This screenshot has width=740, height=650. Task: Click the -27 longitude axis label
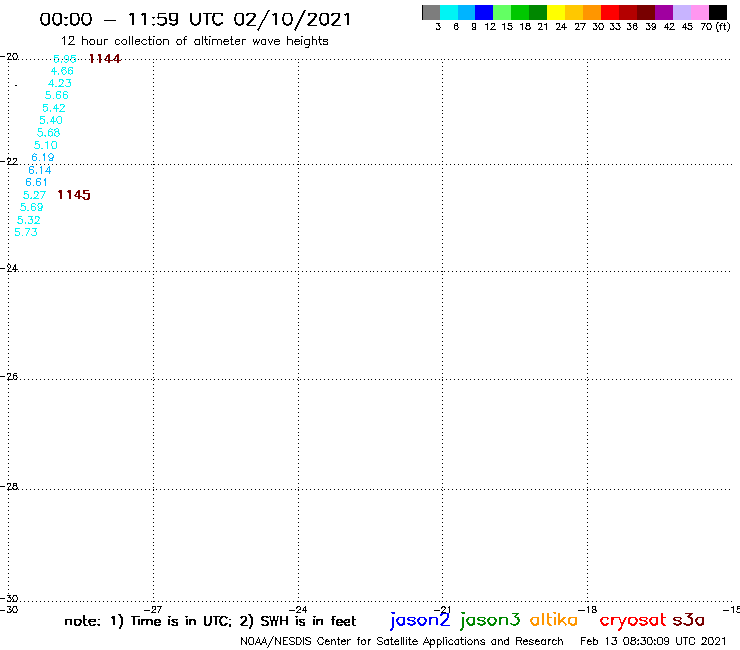[153, 609]
